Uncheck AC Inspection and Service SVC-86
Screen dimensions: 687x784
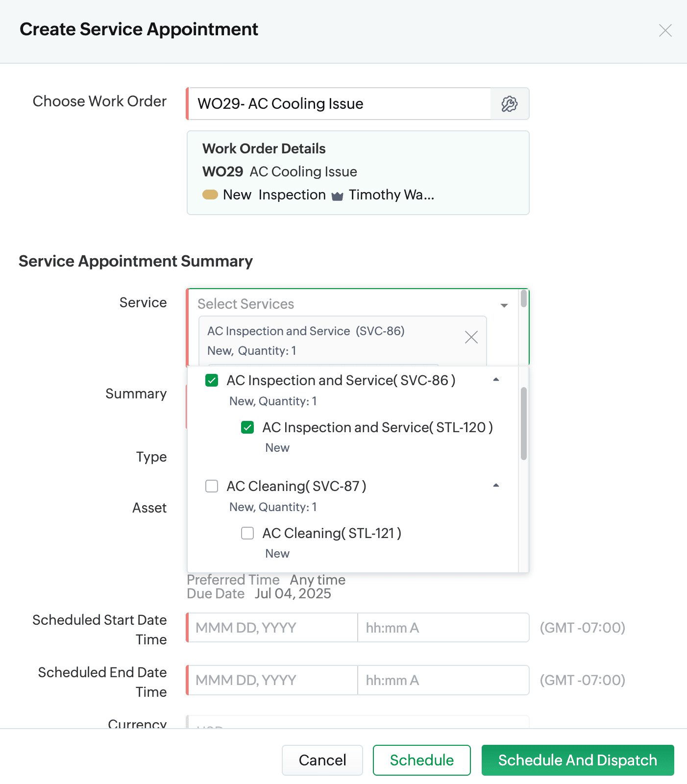(x=212, y=380)
